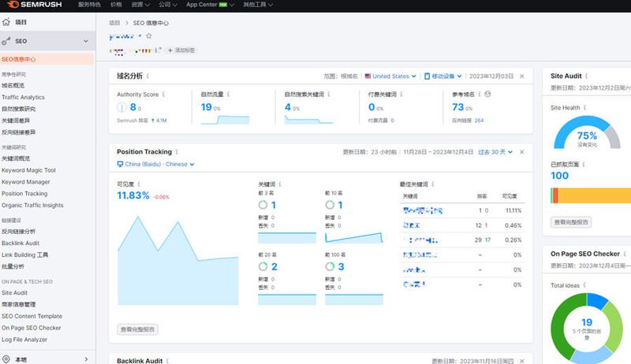631x364 pixels.
Task: Click the 本地 location pin icon
Action: pyautogui.click(x=6, y=359)
